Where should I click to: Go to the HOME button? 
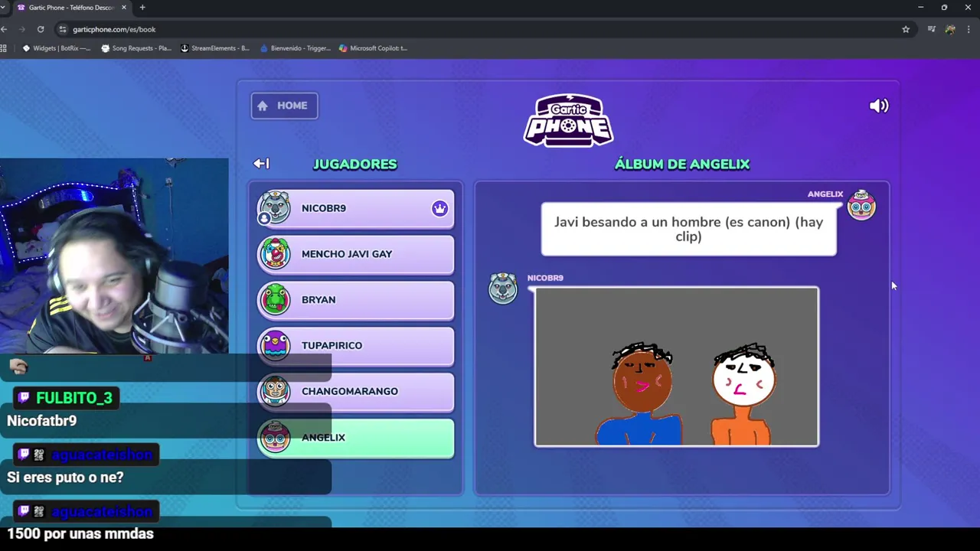(x=284, y=106)
